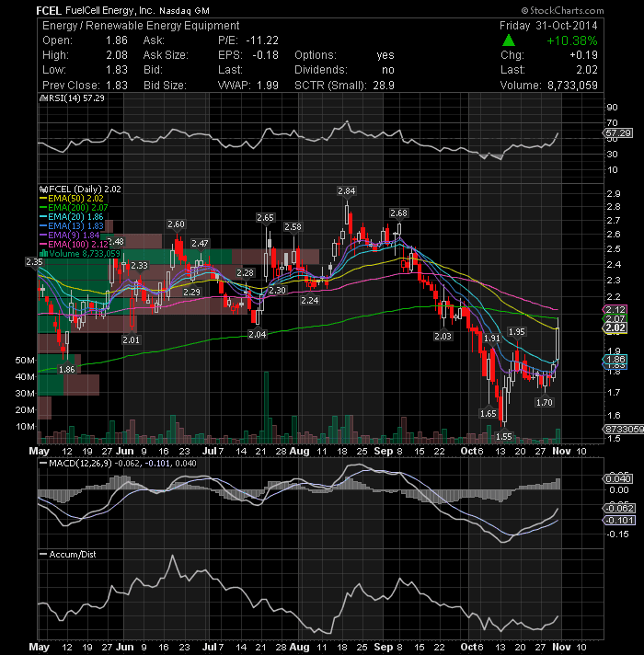644x655 pixels.
Task: Click the 2.65 price label in July
Action: pyautogui.click(x=265, y=218)
